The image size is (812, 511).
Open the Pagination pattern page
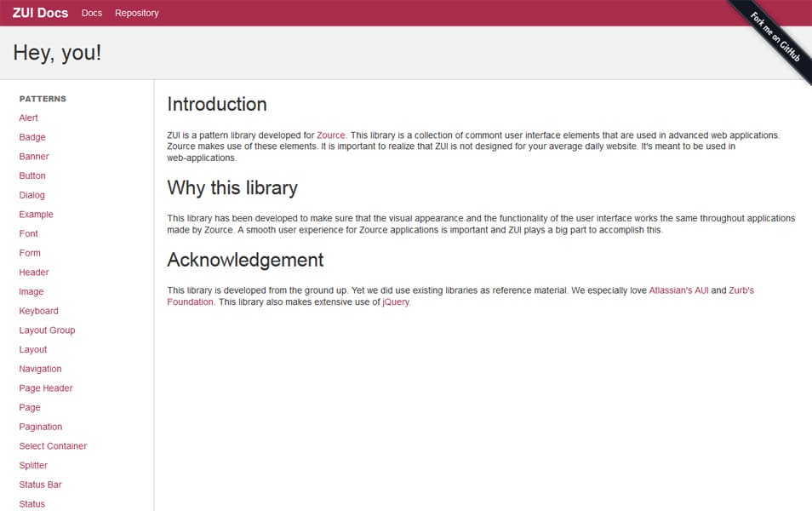coord(42,427)
